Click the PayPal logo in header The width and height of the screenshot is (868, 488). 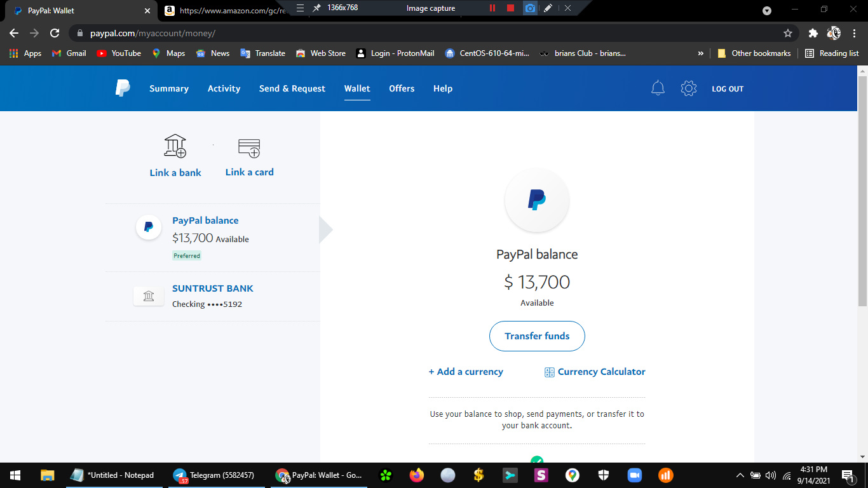click(x=123, y=88)
